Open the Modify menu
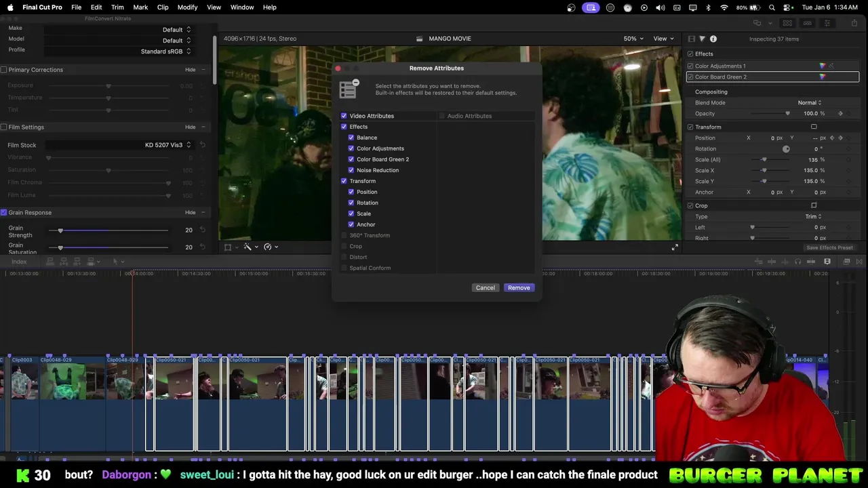868x488 pixels. pyautogui.click(x=187, y=7)
